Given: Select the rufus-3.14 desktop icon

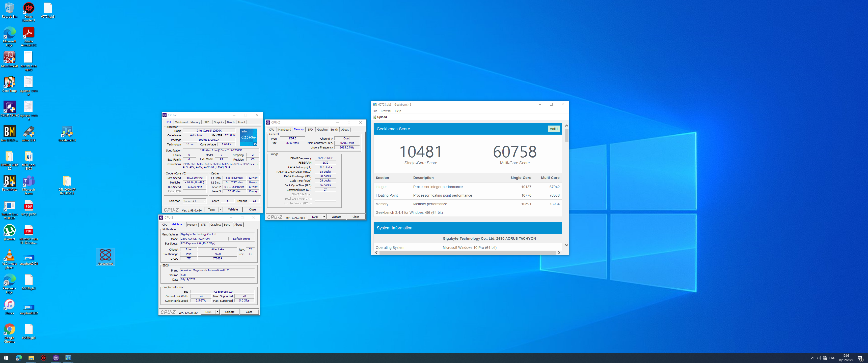Looking at the screenshot, I should coord(29,134).
